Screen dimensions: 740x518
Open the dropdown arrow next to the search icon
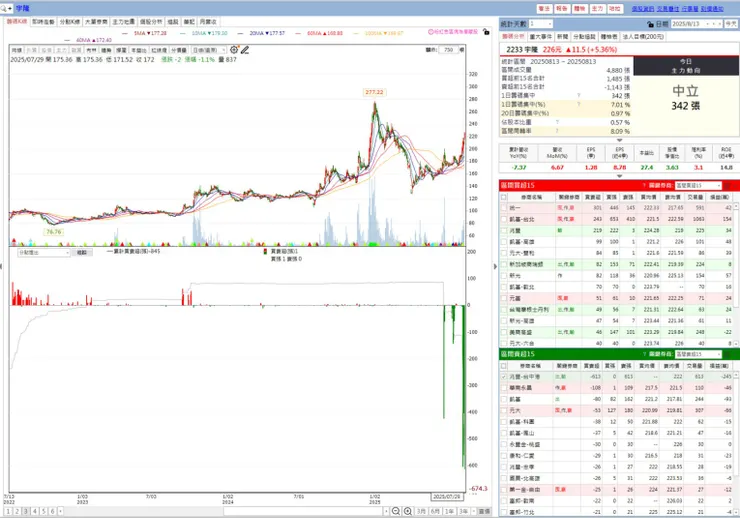10,8
